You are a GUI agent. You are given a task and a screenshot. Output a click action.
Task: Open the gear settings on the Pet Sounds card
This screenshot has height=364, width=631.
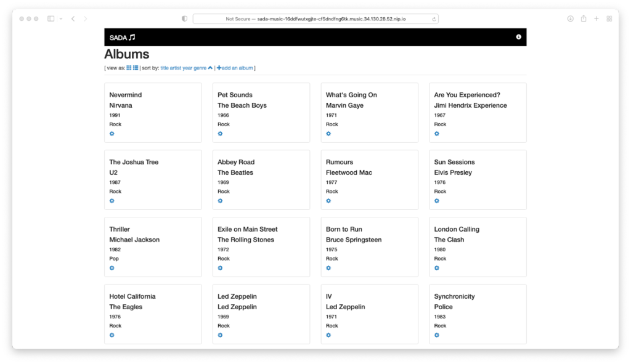coord(220,134)
